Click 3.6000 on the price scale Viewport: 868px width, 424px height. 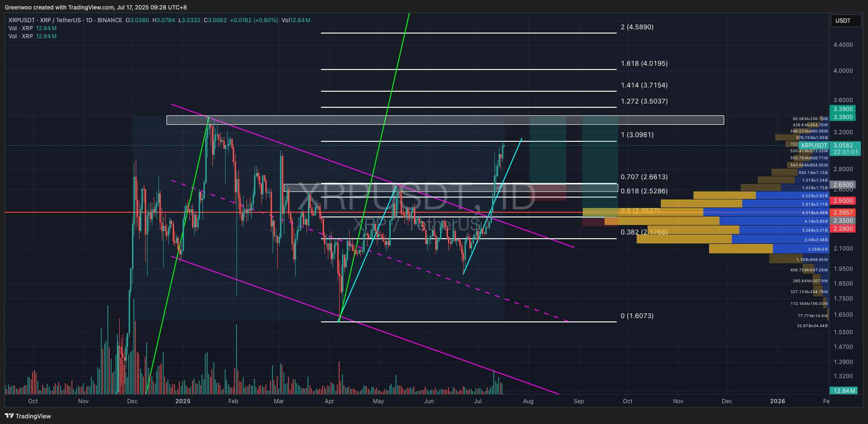click(843, 100)
